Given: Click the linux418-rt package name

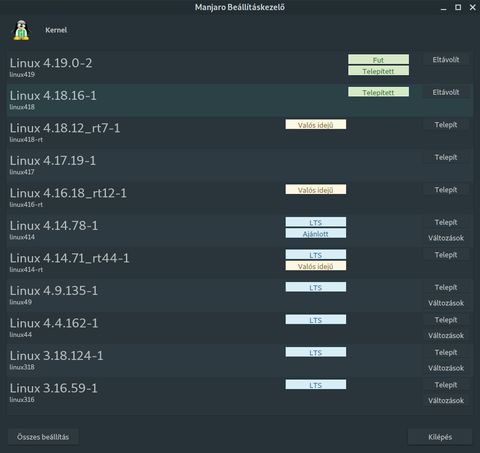Looking at the screenshot, I should click(26, 140).
